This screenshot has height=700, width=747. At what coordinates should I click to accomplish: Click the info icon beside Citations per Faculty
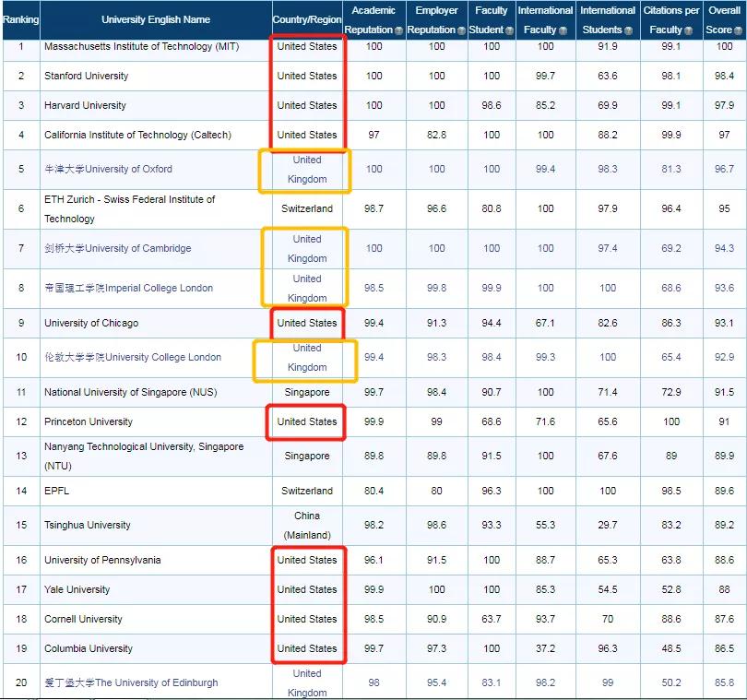tap(685, 30)
